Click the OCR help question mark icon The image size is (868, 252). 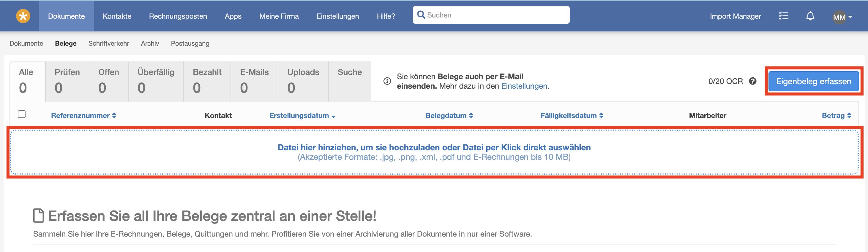coord(752,81)
